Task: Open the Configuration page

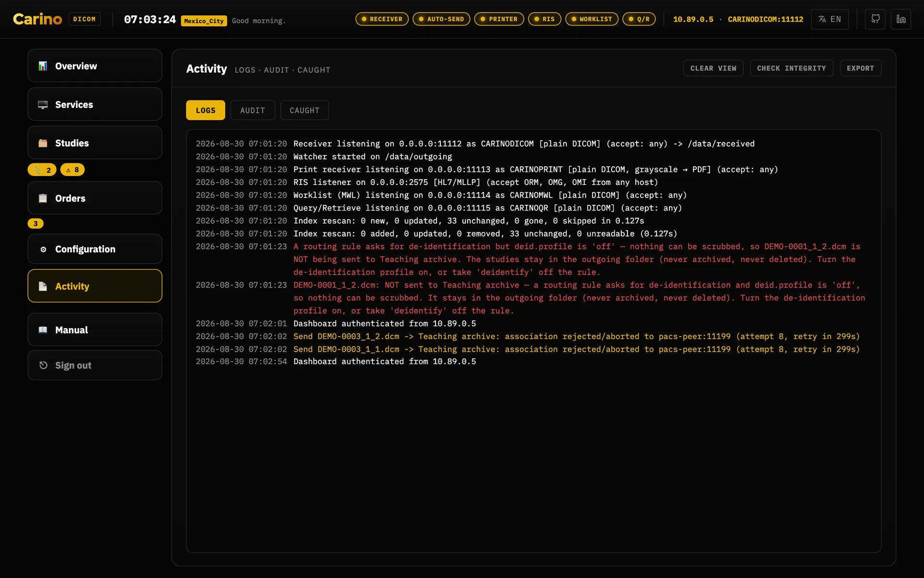Action: pos(95,249)
